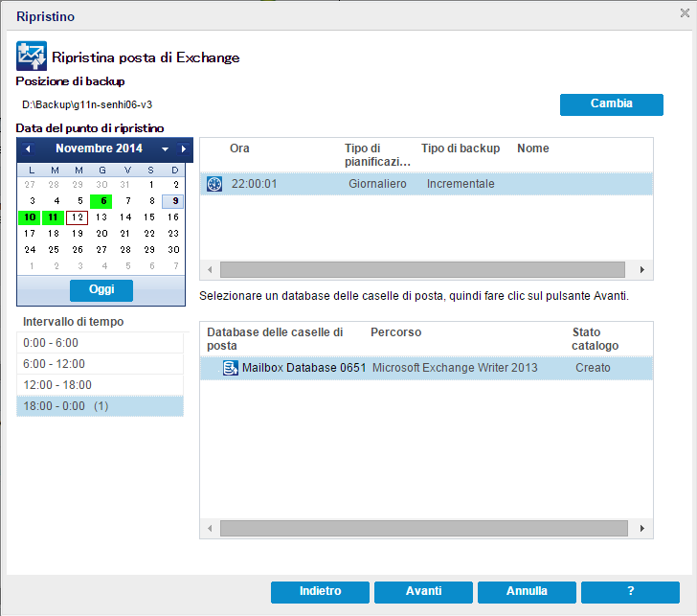Select November 15 in the calendar
The image size is (697, 616).
coord(149,217)
